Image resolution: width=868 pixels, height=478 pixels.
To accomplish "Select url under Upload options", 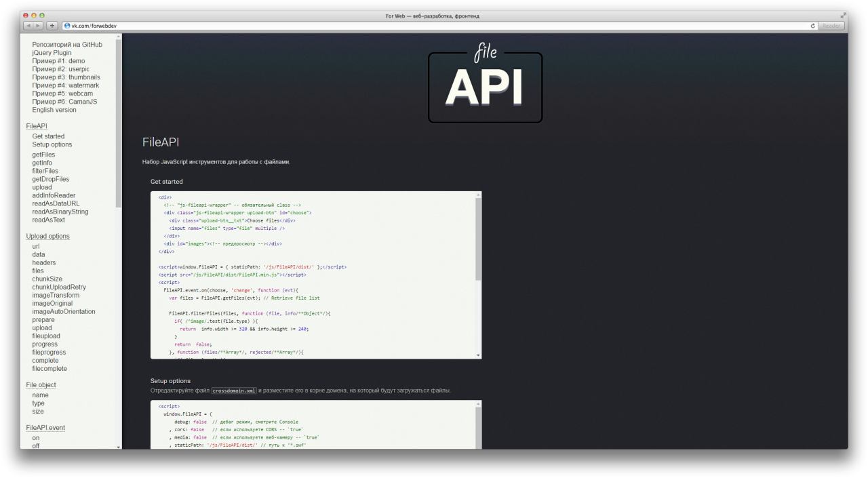I will tap(36, 246).
